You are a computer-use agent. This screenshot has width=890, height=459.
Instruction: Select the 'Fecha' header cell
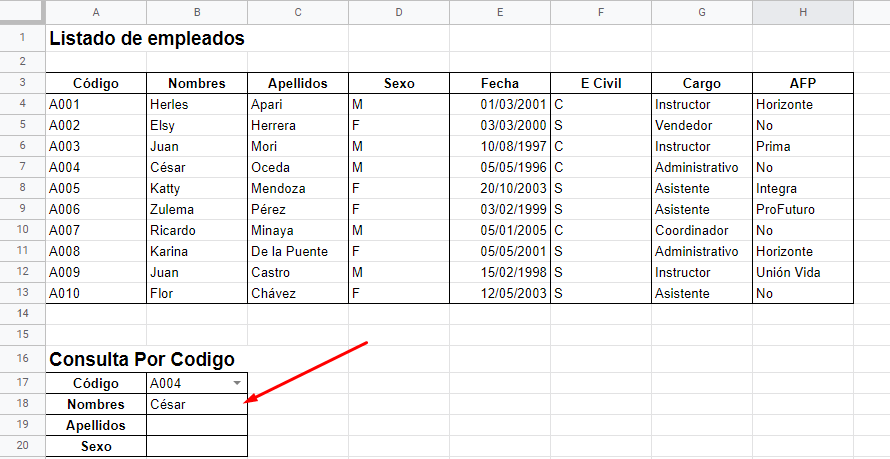click(500, 83)
